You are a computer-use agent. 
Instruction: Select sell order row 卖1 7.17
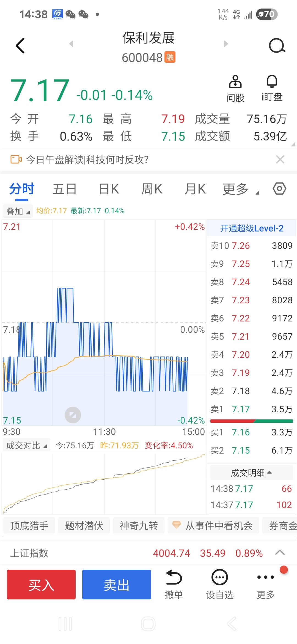click(252, 409)
